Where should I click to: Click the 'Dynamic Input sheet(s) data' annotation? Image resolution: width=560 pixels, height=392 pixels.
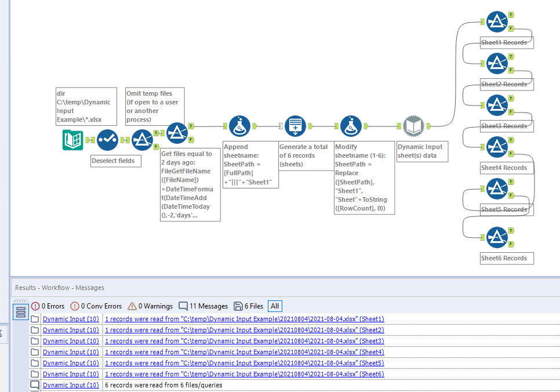click(422, 151)
